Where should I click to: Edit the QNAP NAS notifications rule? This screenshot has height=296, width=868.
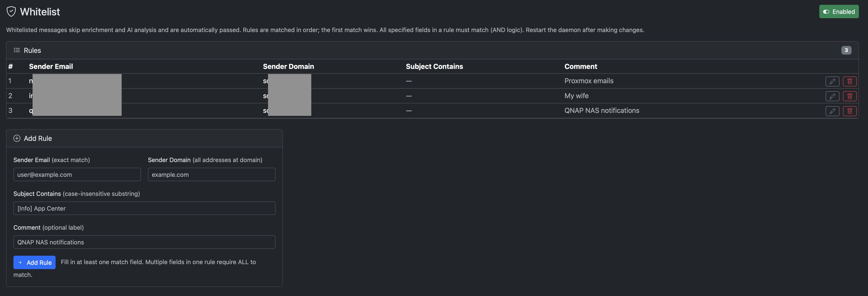click(832, 111)
